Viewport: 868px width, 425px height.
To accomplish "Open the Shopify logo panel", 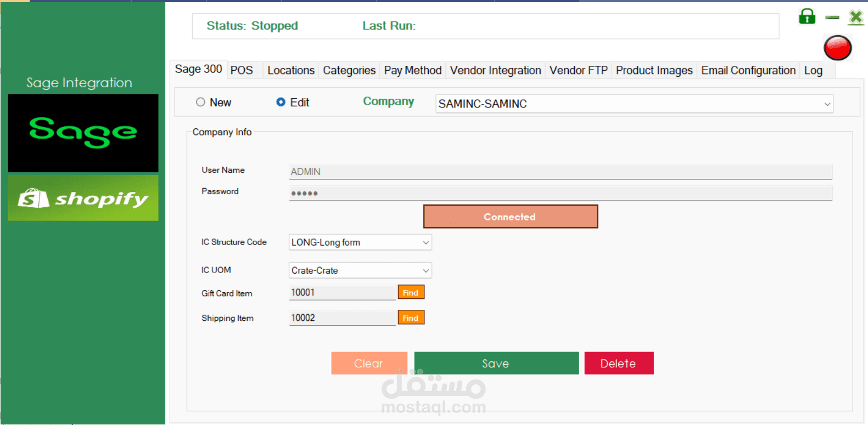I will click(83, 198).
